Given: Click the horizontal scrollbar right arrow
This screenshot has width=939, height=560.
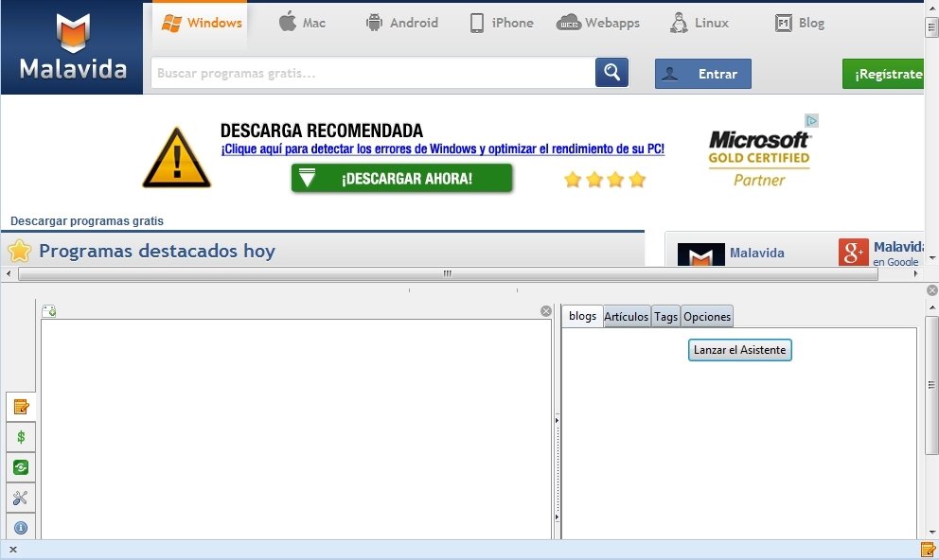Looking at the screenshot, I should [x=915, y=274].
